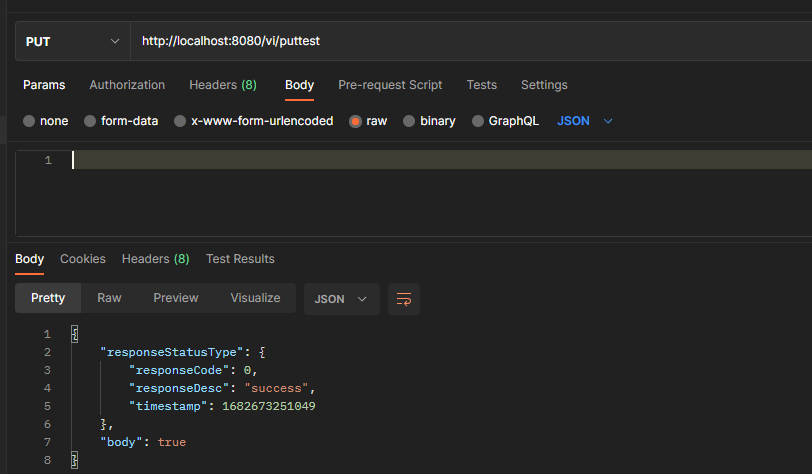812x474 pixels.
Task: Open the blue JSON body format dropdown
Action: click(585, 121)
